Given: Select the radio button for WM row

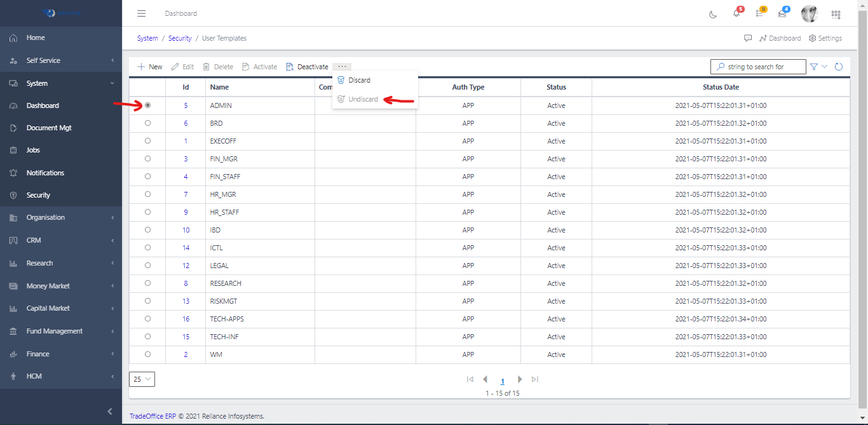Looking at the screenshot, I should tap(147, 354).
